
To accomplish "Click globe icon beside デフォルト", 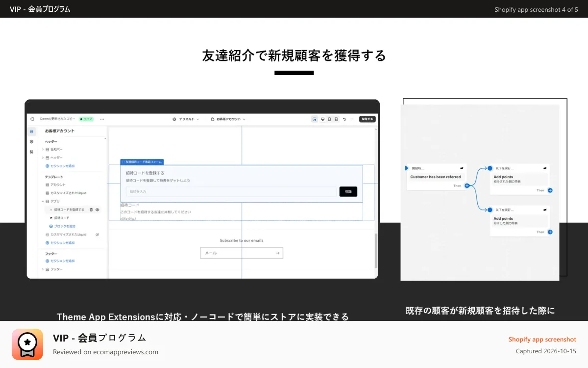I will click(x=174, y=119).
